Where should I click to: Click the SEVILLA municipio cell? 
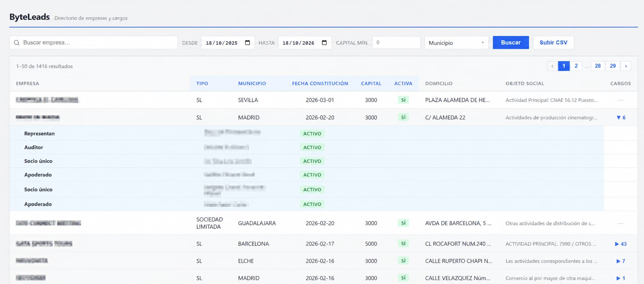click(x=248, y=100)
